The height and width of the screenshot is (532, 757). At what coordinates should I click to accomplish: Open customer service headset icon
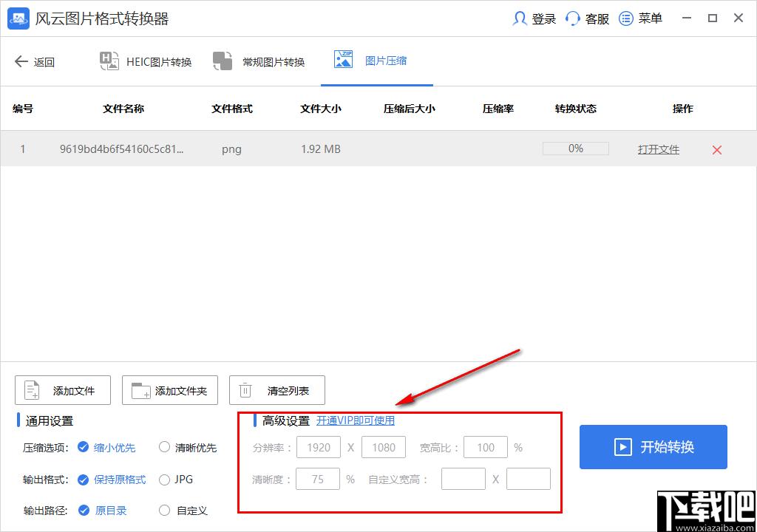click(x=572, y=18)
